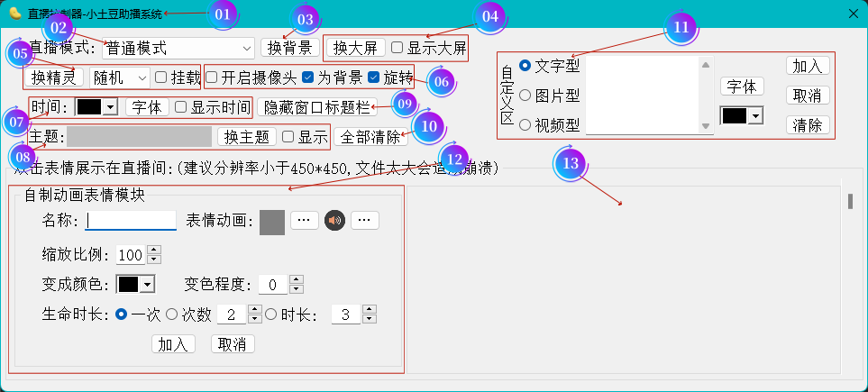Click the speaker sound icon in emoji module
The width and height of the screenshot is (868, 392).
click(335, 221)
